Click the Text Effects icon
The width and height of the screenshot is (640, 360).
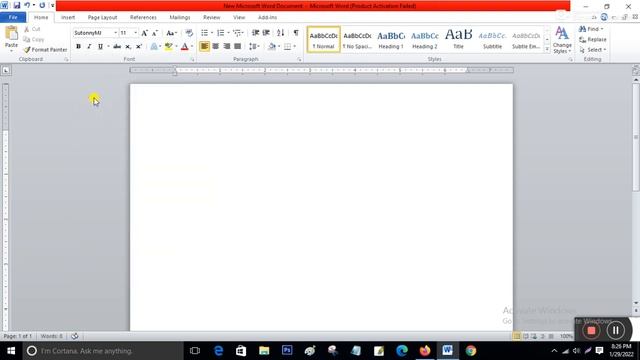click(155, 47)
